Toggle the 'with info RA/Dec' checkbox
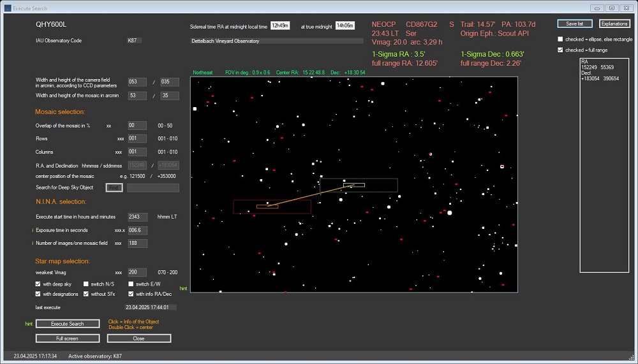This screenshot has height=364, width=638. [x=131, y=294]
